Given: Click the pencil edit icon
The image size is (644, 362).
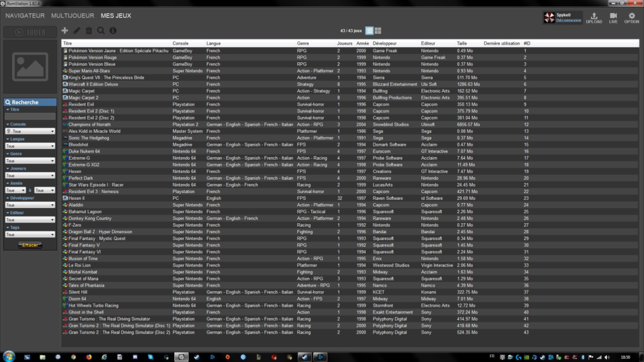Looking at the screenshot, I should [77, 30].
